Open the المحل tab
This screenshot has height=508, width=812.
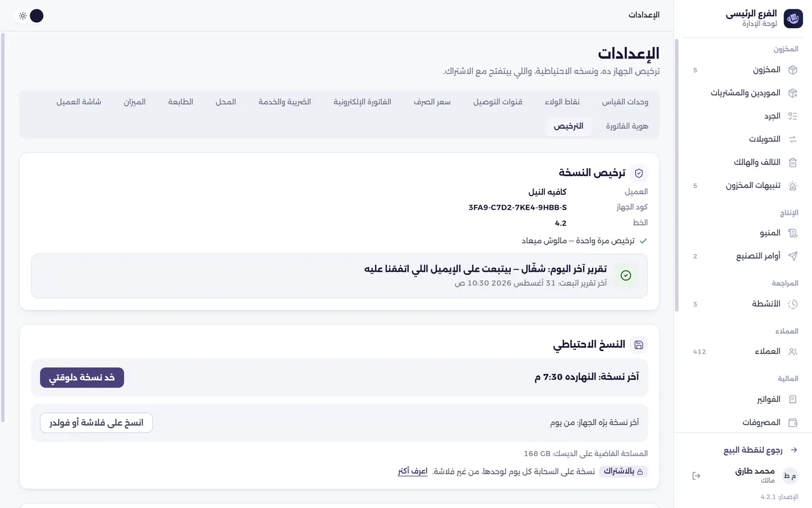coord(226,102)
